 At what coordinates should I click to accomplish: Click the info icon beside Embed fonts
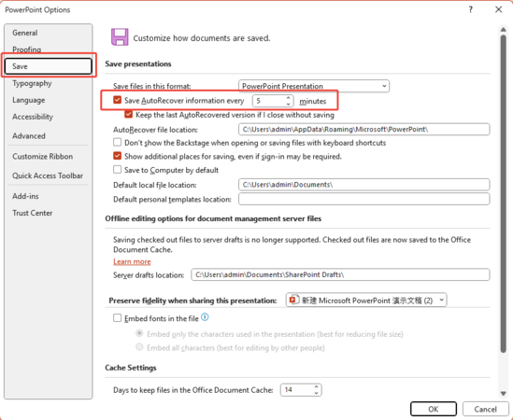click(205, 317)
